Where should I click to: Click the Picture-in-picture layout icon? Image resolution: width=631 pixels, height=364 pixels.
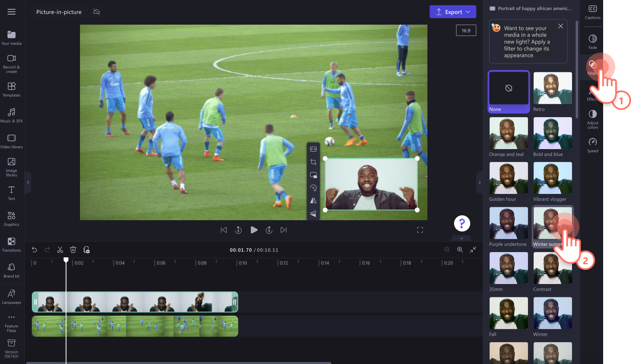point(313,175)
